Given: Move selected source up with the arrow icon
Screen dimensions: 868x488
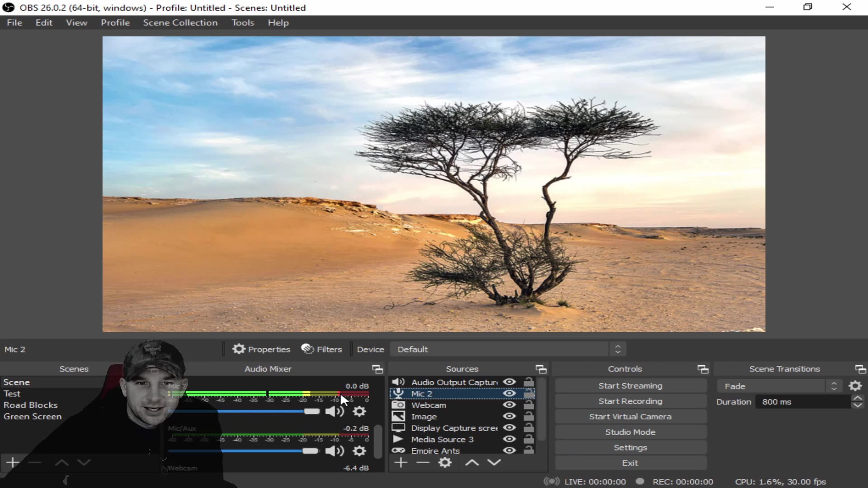Looking at the screenshot, I should 472,462.
